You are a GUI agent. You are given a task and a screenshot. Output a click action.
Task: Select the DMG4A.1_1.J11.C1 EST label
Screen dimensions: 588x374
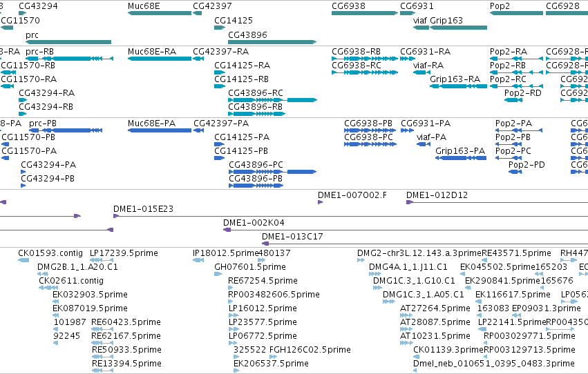[408, 267]
